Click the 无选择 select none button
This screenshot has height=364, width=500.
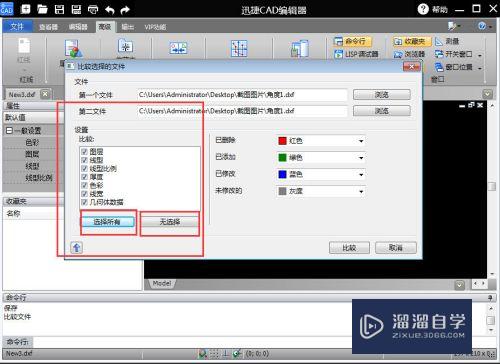170,222
